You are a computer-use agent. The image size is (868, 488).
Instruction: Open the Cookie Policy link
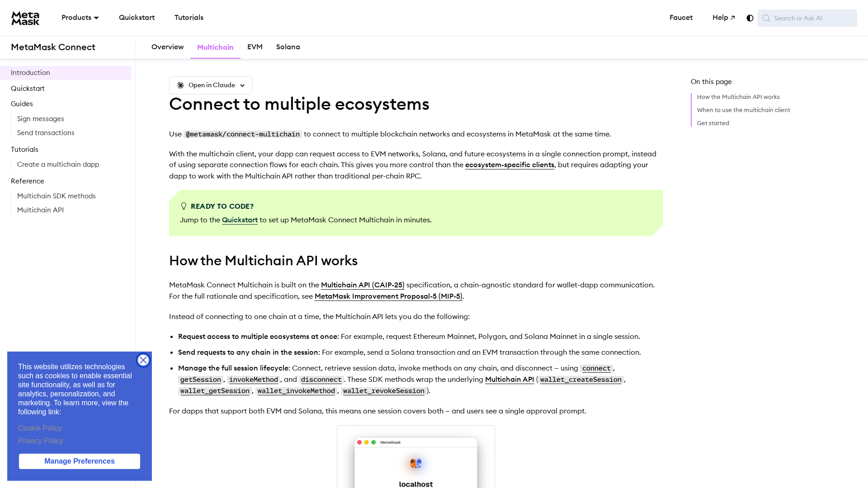pos(40,428)
